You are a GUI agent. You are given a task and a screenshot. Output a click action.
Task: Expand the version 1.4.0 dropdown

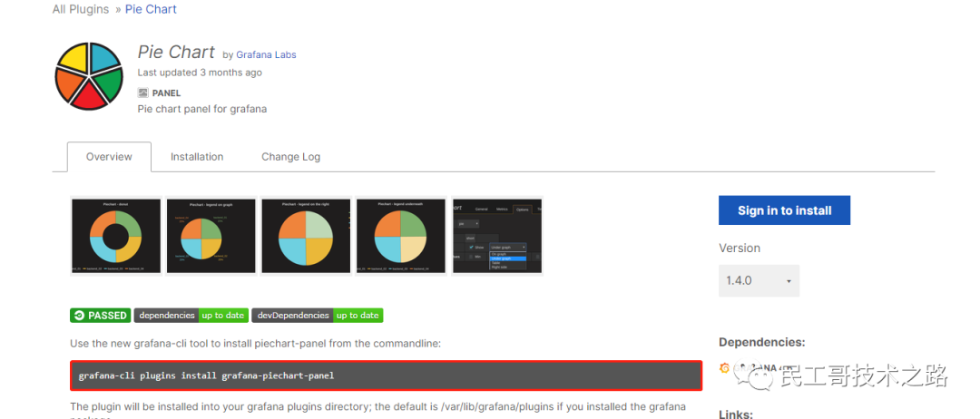pyautogui.click(x=759, y=281)
